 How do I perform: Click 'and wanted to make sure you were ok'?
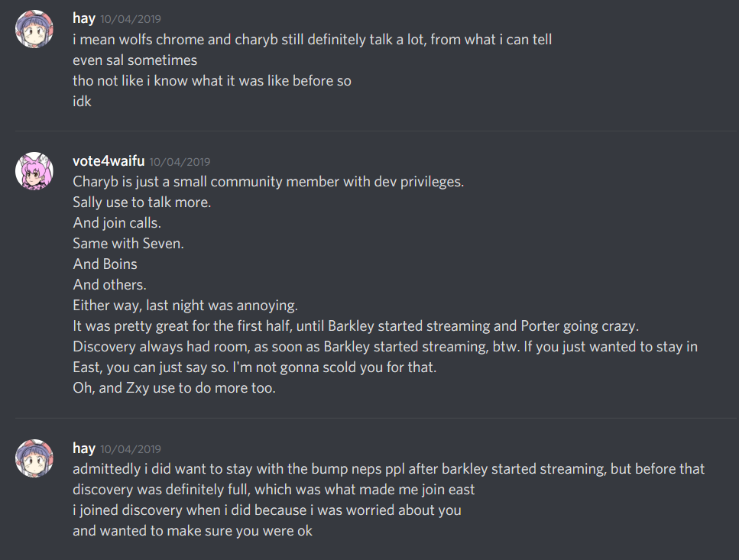click(x=193, y=530)
